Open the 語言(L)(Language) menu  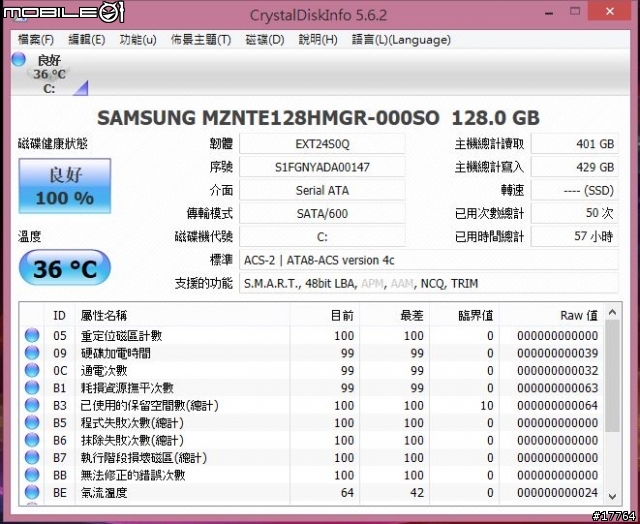tap(401, 40)
